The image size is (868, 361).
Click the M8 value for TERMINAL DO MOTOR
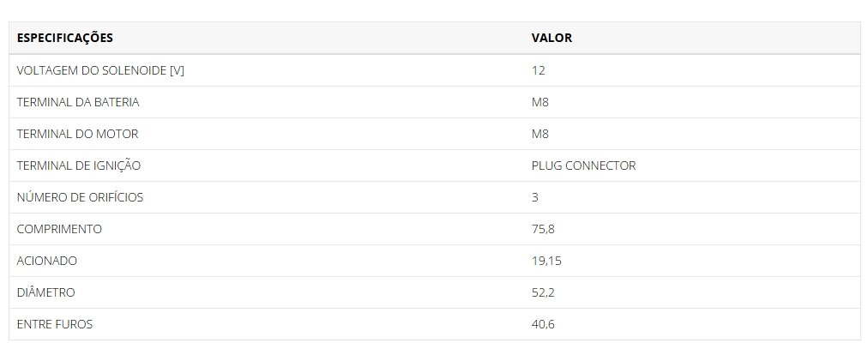coord(539,134)
